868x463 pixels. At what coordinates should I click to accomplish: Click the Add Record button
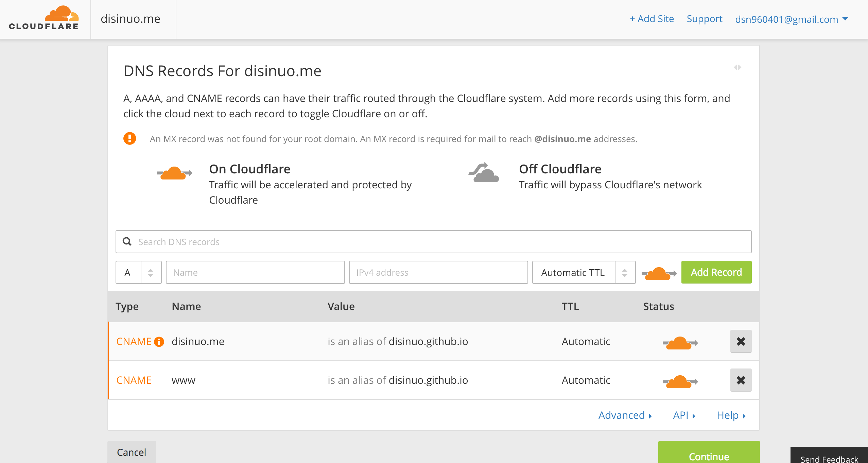pos(716,272)
